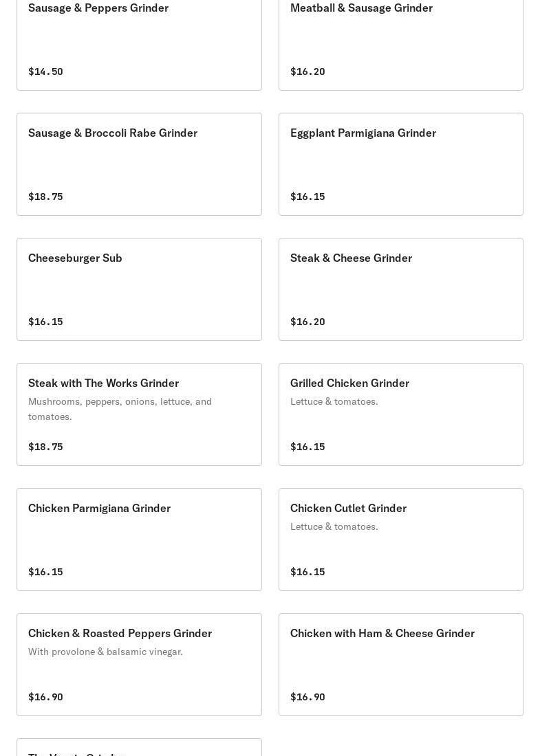Click the Mushrooms, peppers, onions description text
Image resolution: width=540 pixels, height=756 pixels.
120,409
